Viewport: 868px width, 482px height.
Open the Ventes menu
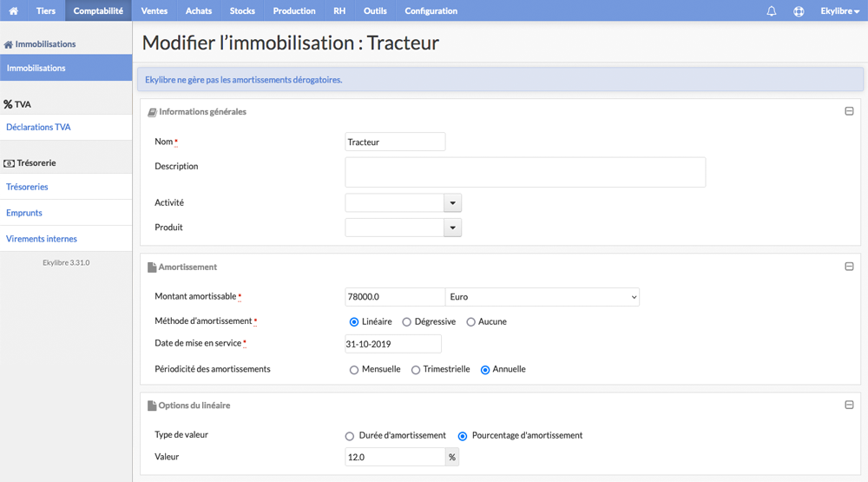[x=155, y=10]
